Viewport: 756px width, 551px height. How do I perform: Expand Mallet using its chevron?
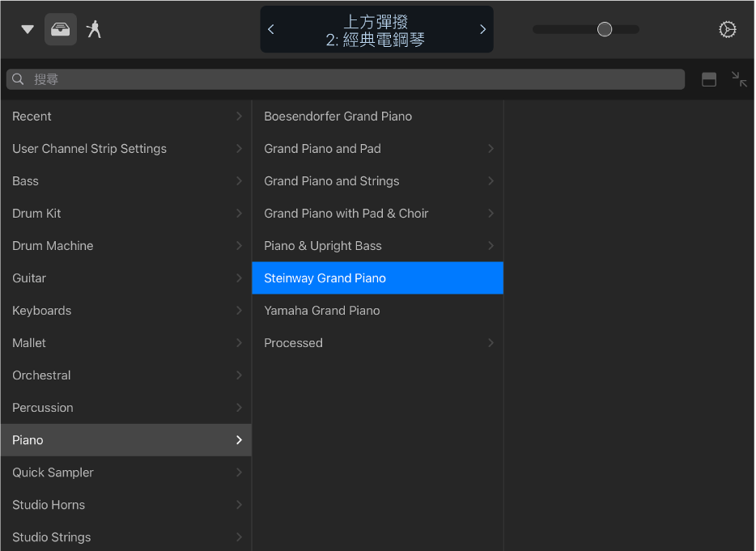[239, 343]
